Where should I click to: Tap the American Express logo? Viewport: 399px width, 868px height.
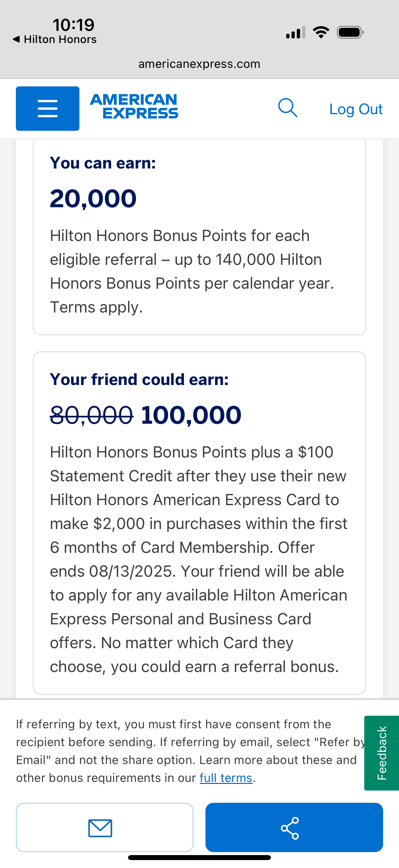134,107
